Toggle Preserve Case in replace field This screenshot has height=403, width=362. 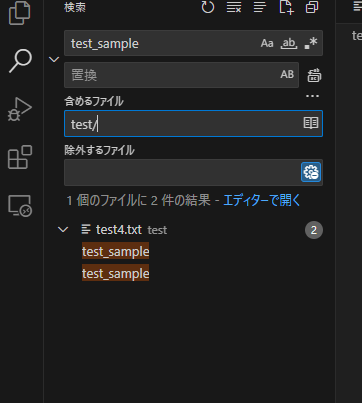(x=287, y=74)
